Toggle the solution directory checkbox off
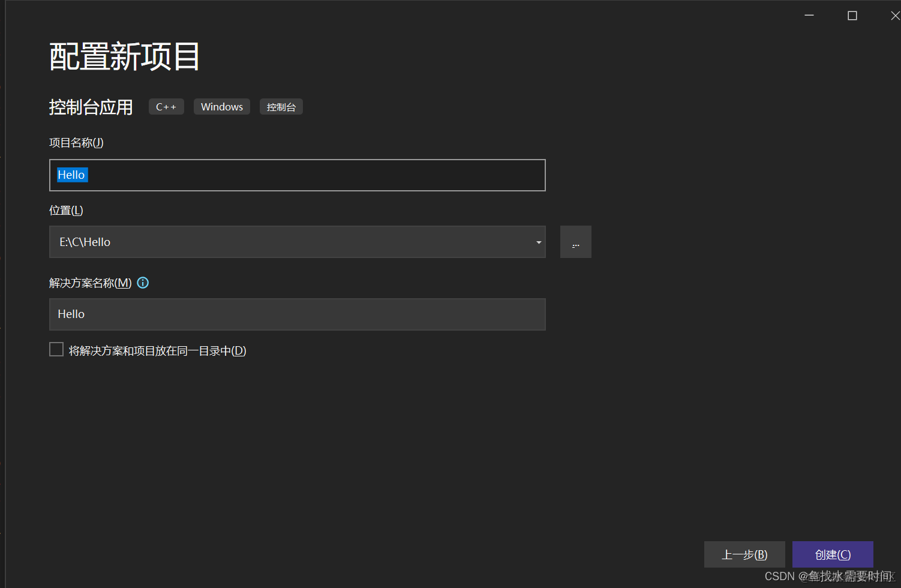Image resolution: width=901 pixels, height=588 pixels. tap(56, 349)
